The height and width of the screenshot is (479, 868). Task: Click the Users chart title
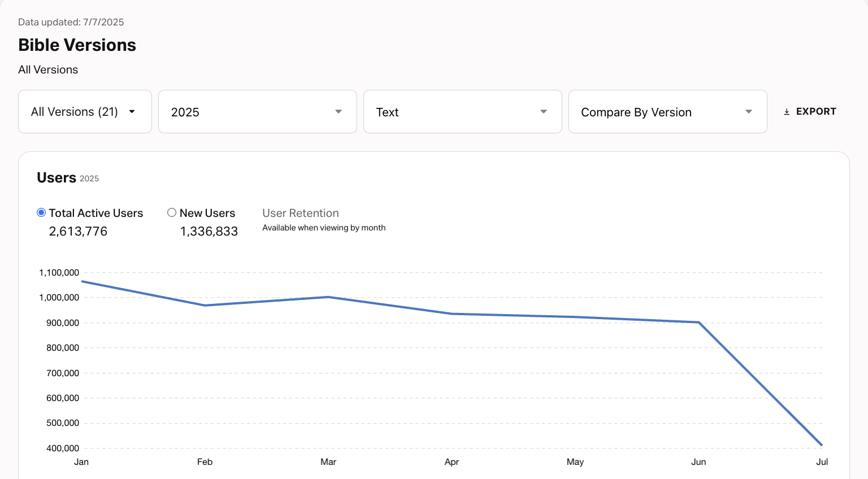57,177
